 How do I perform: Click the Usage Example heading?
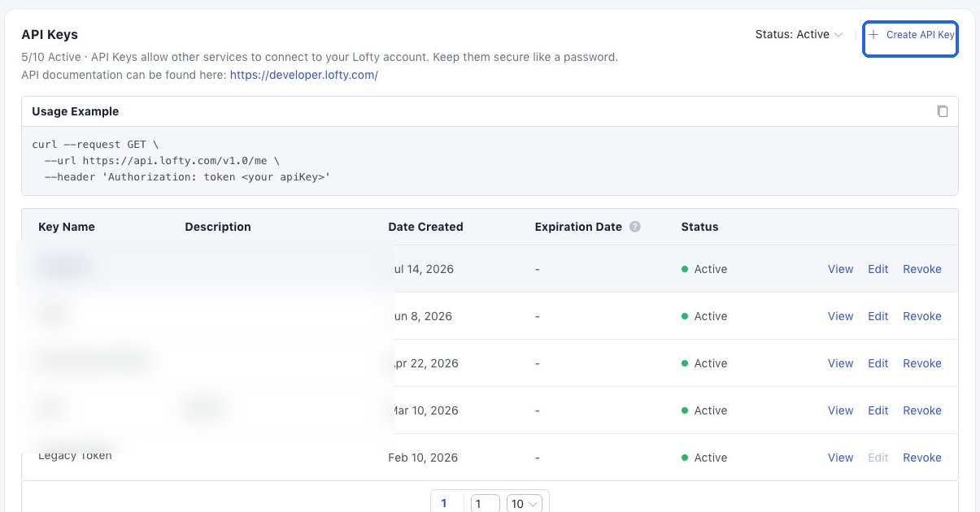pyautogui.click(x=75, y=111)
